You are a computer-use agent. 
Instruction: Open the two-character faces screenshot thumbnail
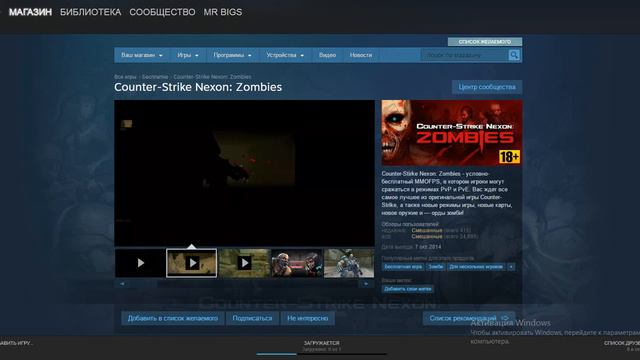pos(297,263)
